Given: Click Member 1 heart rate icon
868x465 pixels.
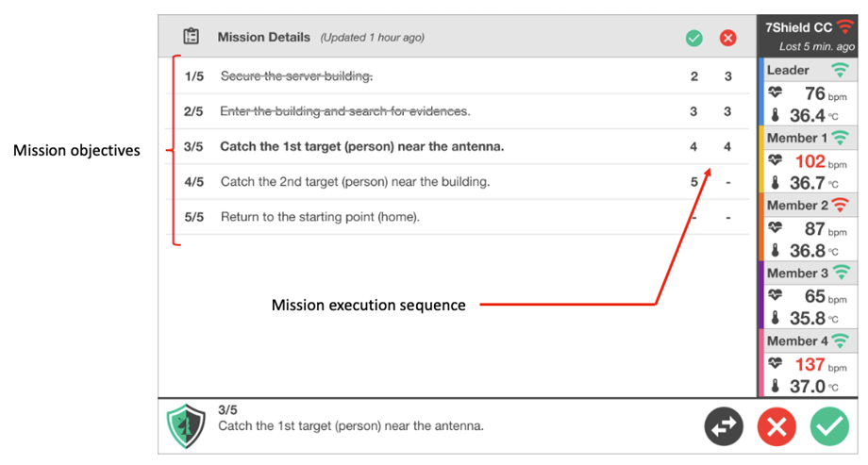Looking at the screenshot, I should [x=775, y=160].
